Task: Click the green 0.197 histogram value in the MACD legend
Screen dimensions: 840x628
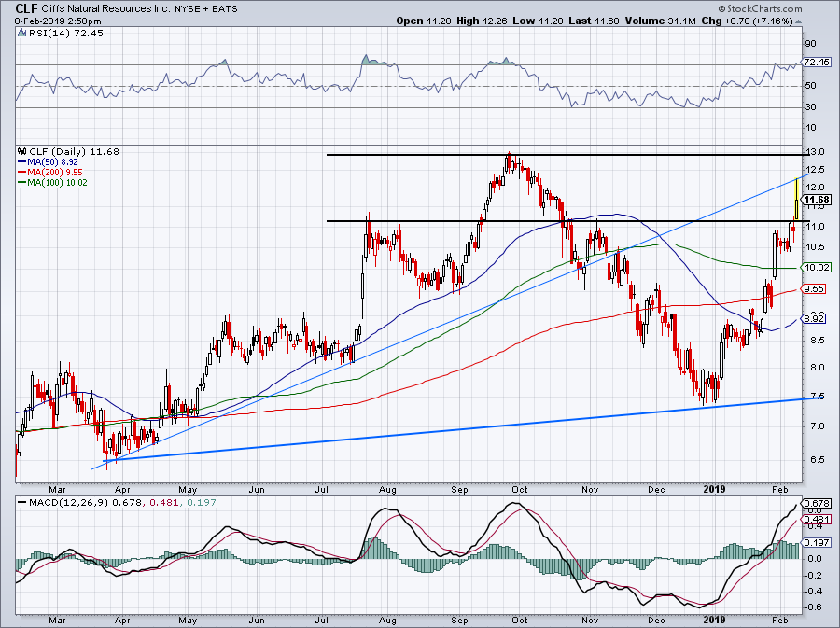Action: click(200, 503)
